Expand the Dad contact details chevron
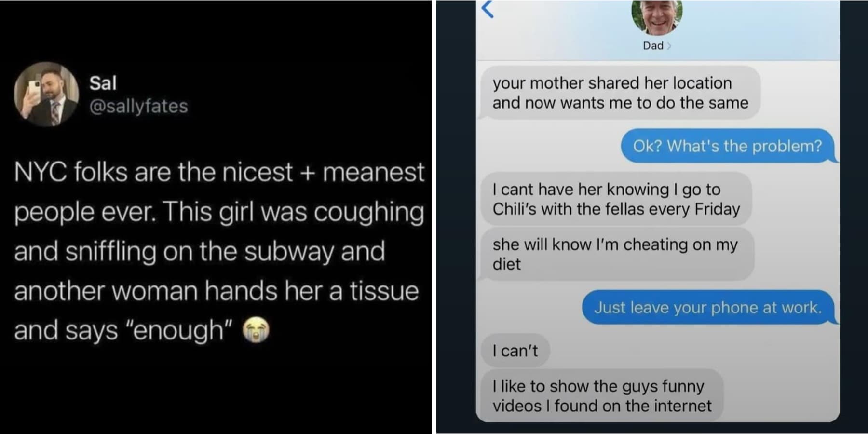Screen dimensions: 868x434 [669, 46]
